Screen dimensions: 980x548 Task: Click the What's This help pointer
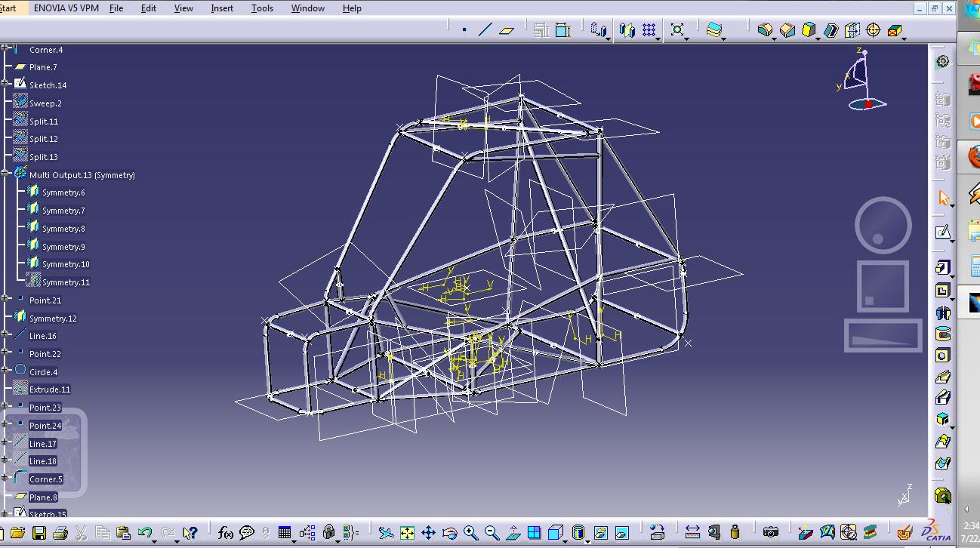coord(190,533)
